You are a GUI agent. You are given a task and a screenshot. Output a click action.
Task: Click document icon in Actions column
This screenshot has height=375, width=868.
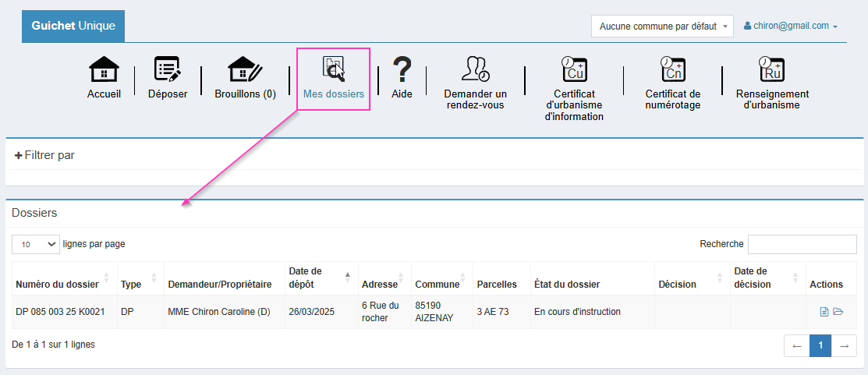coord(824,312)
